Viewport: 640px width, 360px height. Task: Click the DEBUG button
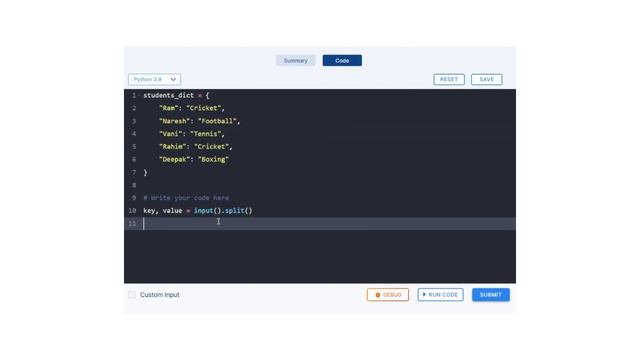387,295
